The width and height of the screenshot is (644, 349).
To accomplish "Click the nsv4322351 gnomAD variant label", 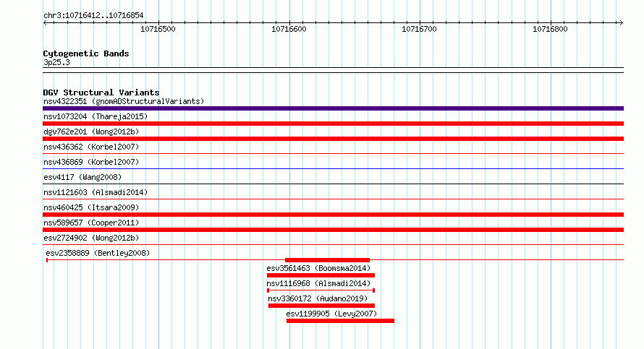I will pyautogui.click(x=124, y=101).
